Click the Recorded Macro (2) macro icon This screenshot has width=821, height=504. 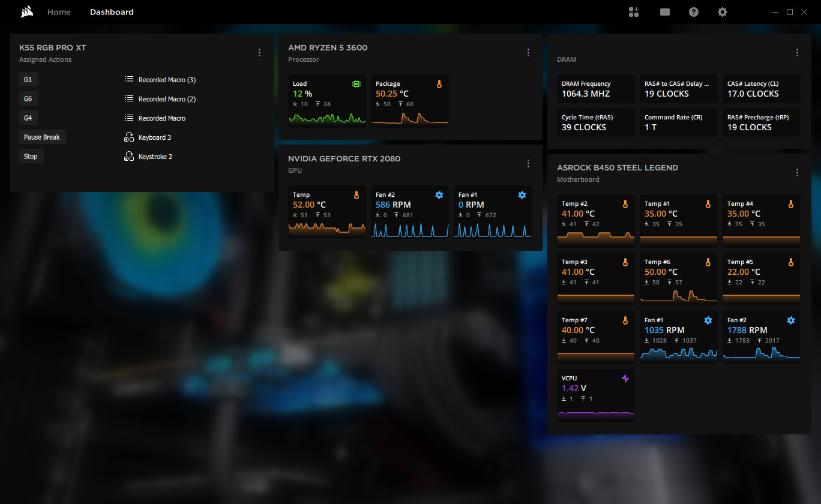pos(128,98)
